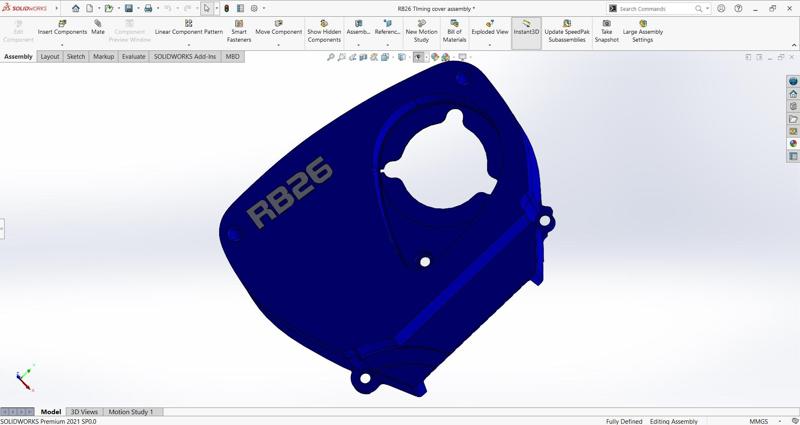Screen dimensions: 800x425
Task: Open a file with the folder icon
Action: point(109,8)
